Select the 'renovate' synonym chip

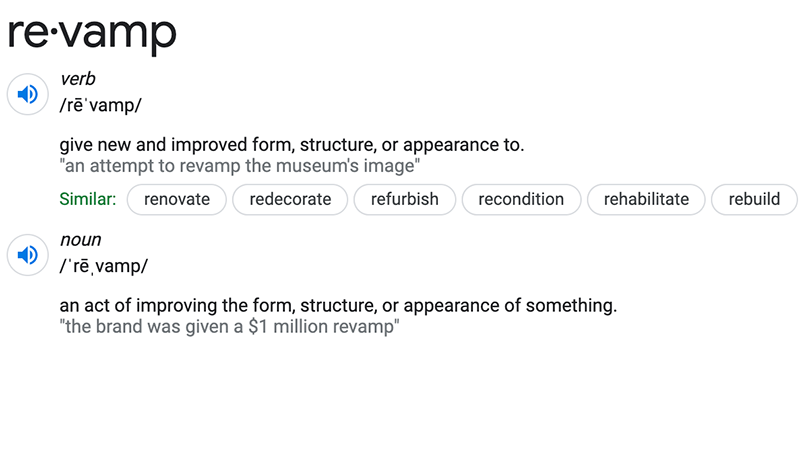[177, 199]
